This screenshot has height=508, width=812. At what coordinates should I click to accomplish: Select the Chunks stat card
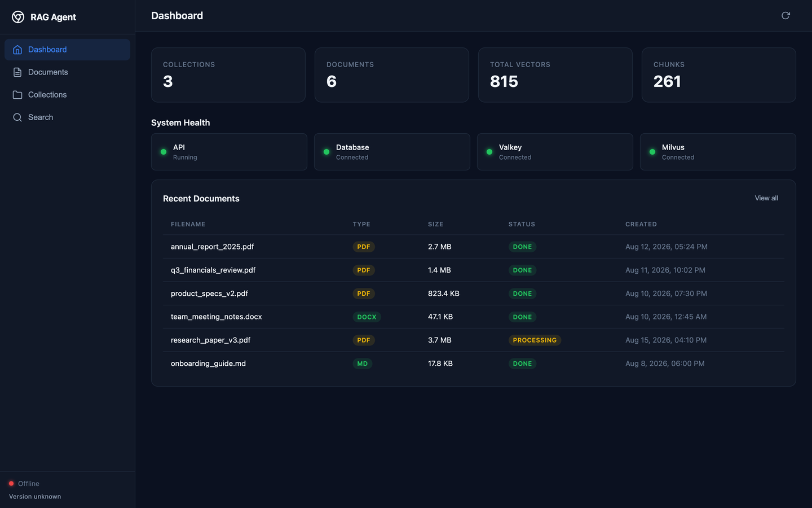tap(719, 75)
